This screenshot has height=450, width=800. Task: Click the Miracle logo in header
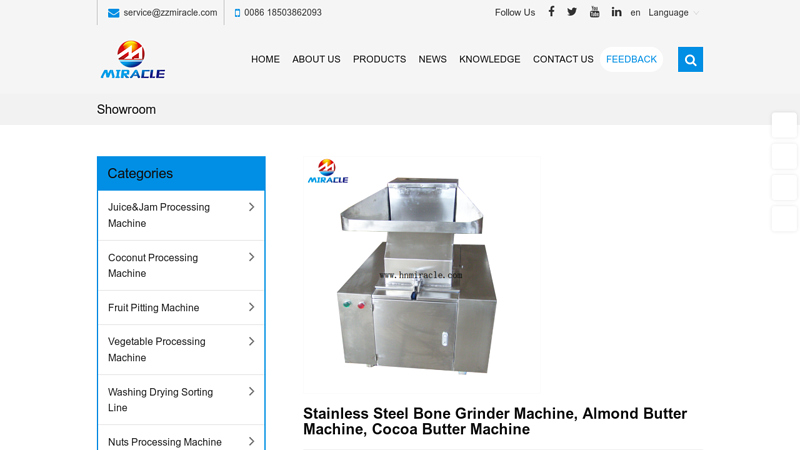133,59
